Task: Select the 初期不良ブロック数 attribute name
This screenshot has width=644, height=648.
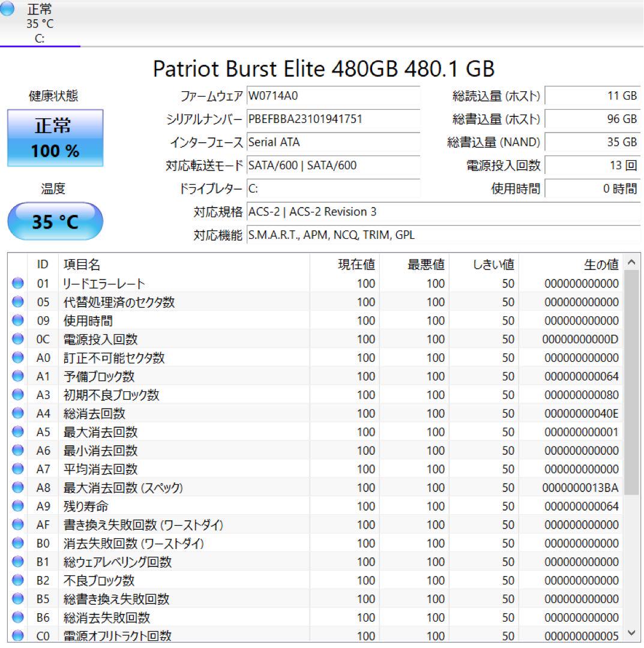Action: [x=111, y=395]
